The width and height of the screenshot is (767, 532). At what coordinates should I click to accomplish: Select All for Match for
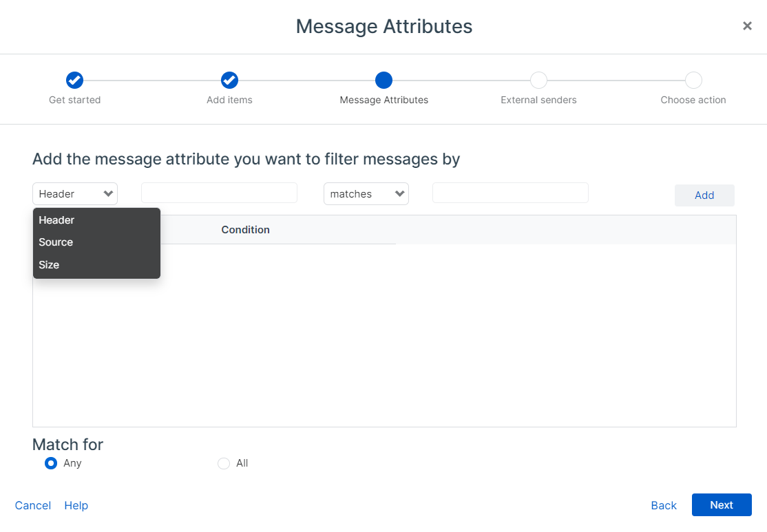tap(224, 463)
